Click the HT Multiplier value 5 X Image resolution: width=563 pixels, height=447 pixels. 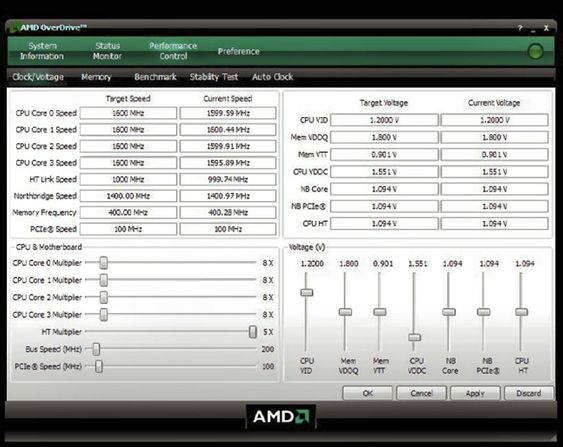point(268,332)
